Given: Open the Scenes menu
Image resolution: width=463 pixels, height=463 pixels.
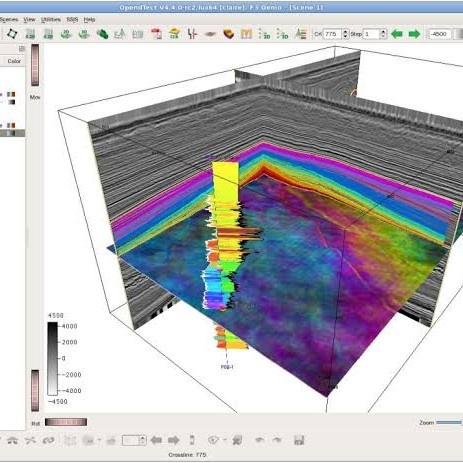Looking at the screenshot, I should coord(9,20).
